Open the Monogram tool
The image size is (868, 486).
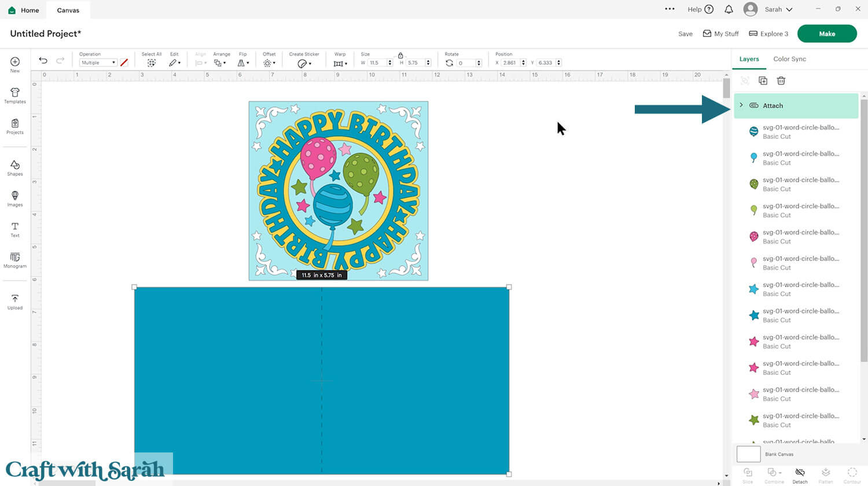pyautogui.click(x=15, y=260)
